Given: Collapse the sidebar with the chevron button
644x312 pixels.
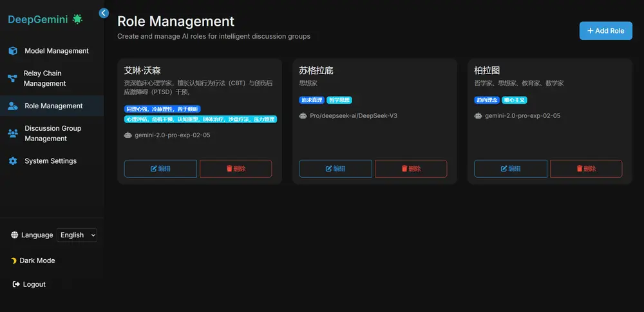Looking at the screenshot, I should [104, 13].
